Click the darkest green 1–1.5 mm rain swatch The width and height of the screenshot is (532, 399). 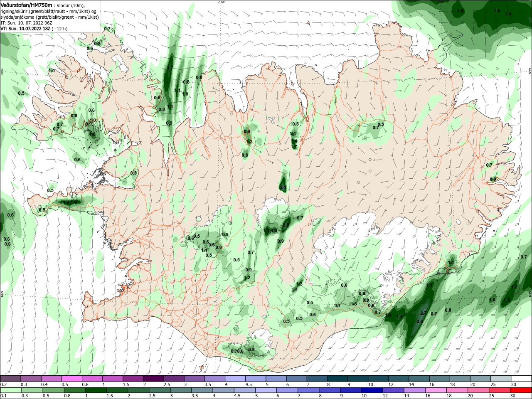pos(96,390)
